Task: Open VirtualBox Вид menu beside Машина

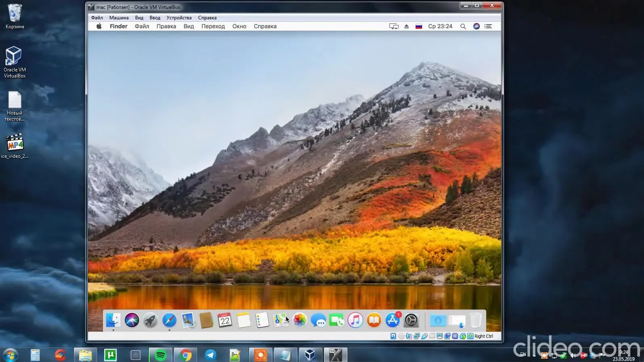Action: click(139, 18)
